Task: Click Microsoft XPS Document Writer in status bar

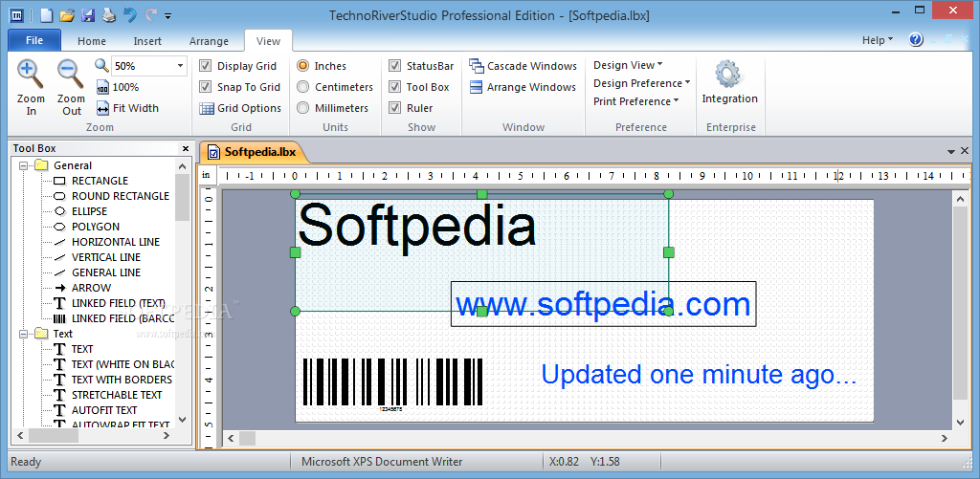Action: pyautogui.click(x=382, y=462)
